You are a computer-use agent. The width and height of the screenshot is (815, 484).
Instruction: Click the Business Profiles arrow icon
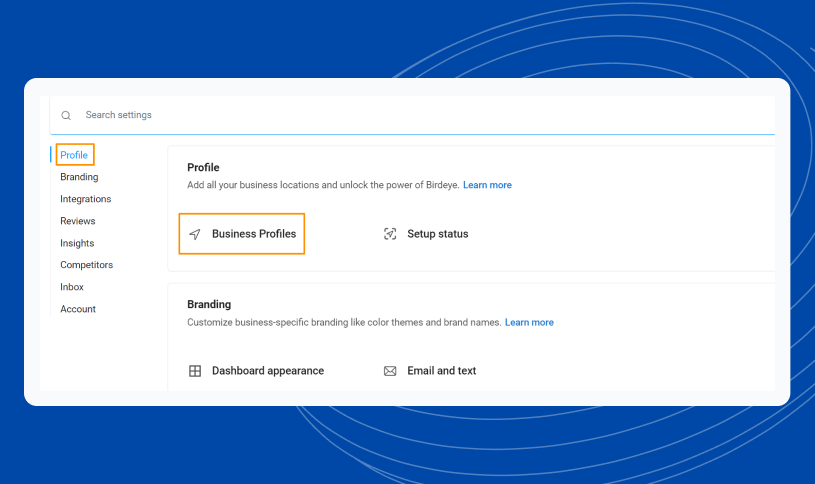click(195, 234)
